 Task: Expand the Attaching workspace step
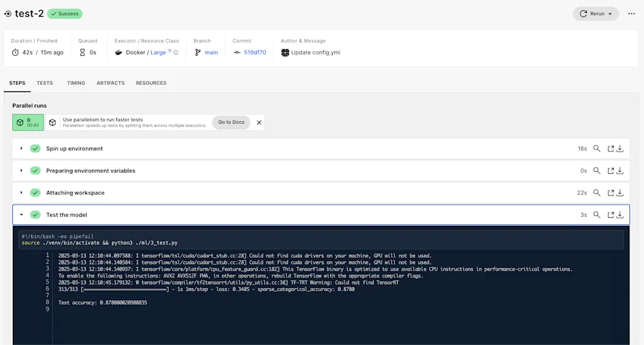coord(21,193)
